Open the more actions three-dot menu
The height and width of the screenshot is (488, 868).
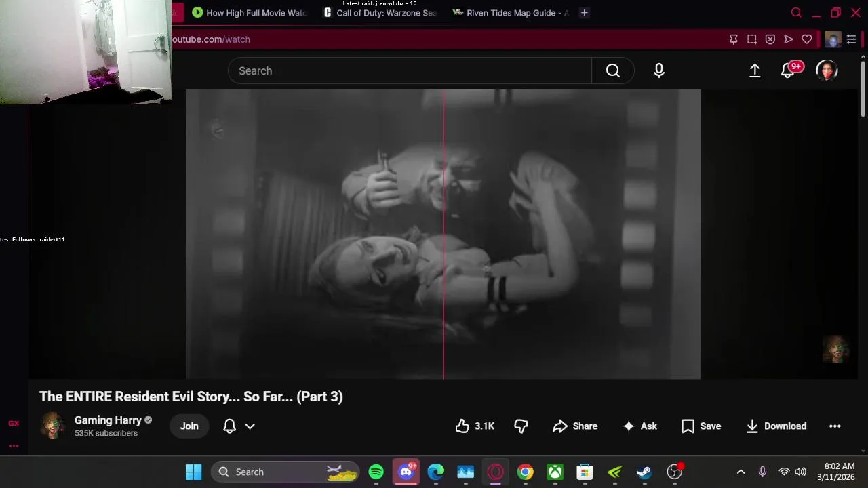click(x=835, y=426)
